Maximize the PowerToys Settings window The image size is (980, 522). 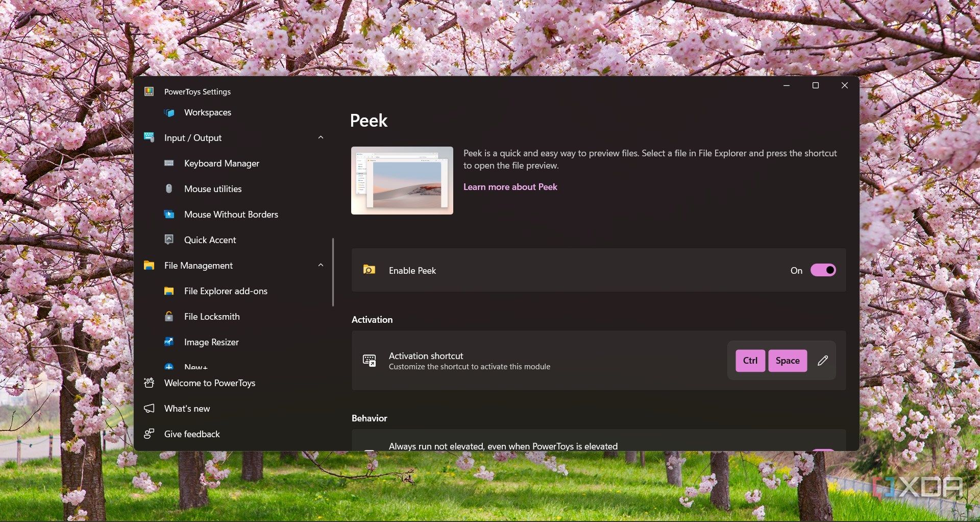(816, 85)
